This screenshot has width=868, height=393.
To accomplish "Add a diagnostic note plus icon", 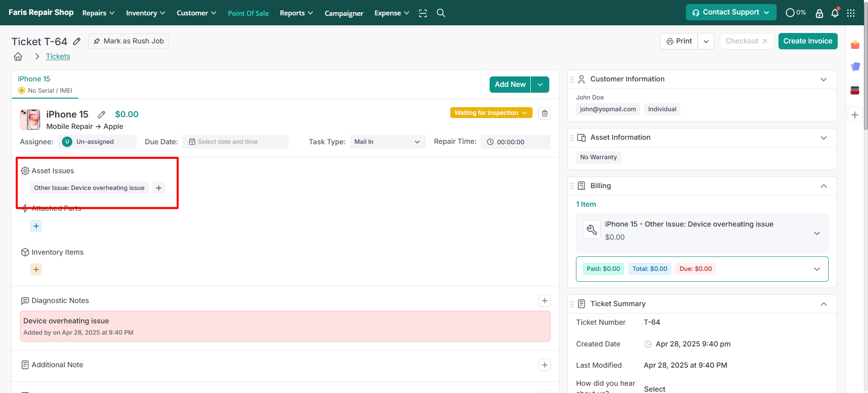I will click(x=545, y=301).
